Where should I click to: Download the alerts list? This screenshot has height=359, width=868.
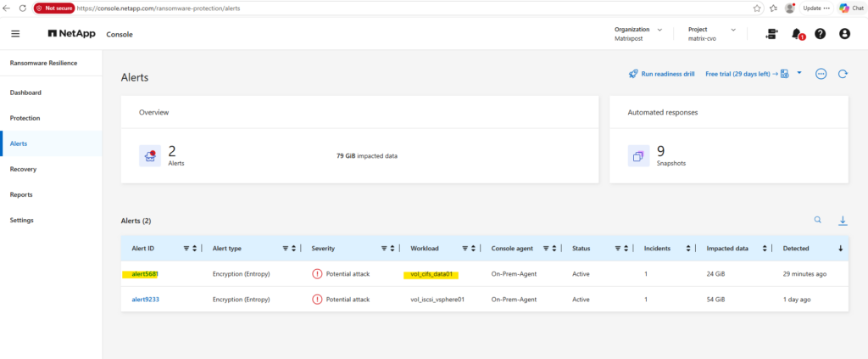point(843,221)
